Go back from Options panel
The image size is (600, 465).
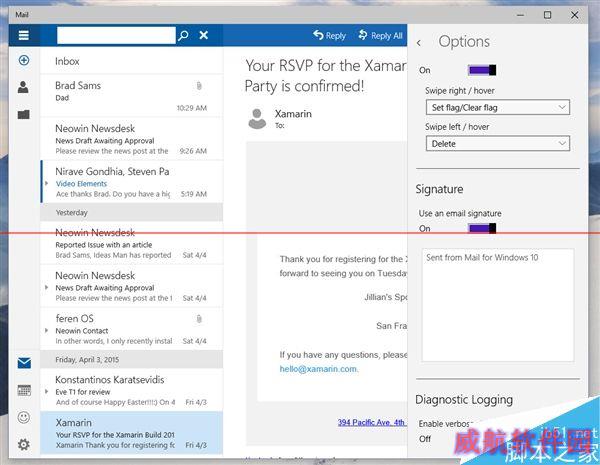(419, 42)
